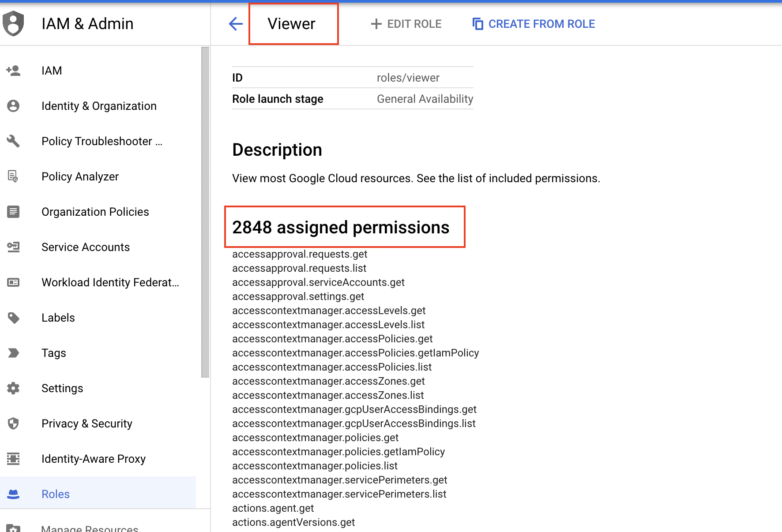Click permission accesscontextmanager.policies.getIamPolicy
The height and width of the screenshot is (532, 782).
pyautogui.click(x=338, y=452)
